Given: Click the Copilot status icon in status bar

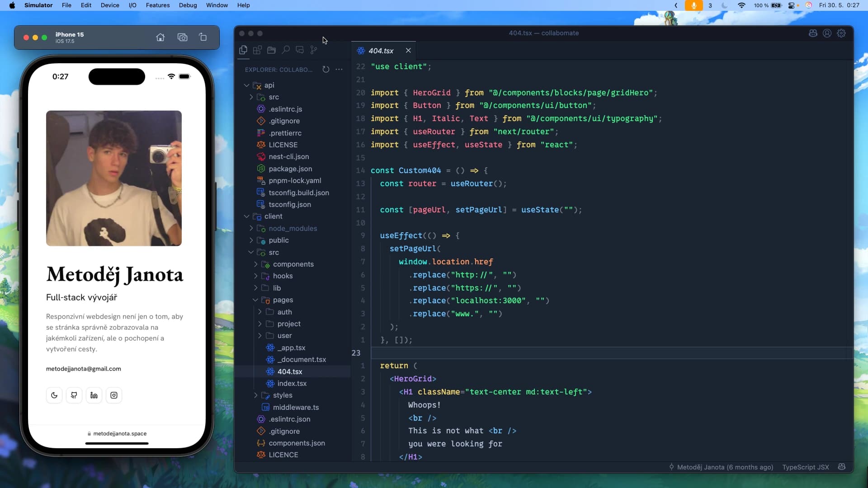Looking at the screenshot, I should [842, 467].
